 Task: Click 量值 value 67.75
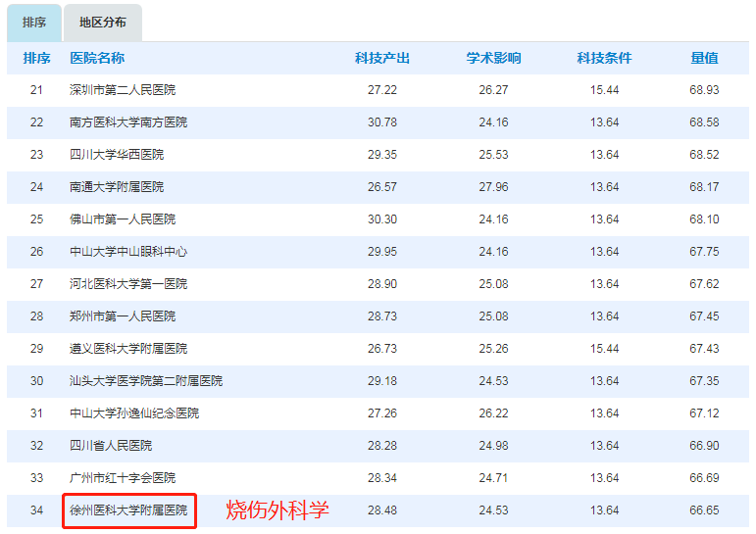704,252
